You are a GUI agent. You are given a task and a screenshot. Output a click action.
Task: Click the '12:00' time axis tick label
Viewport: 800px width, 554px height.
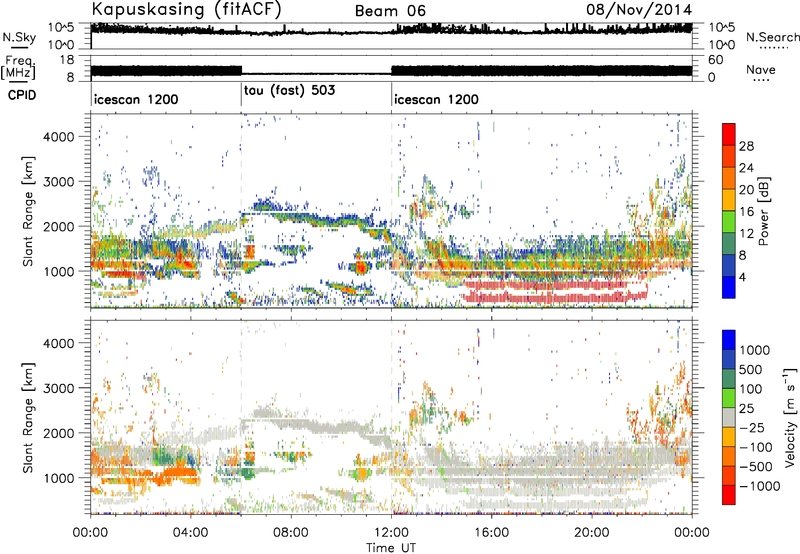click(391, 533)
